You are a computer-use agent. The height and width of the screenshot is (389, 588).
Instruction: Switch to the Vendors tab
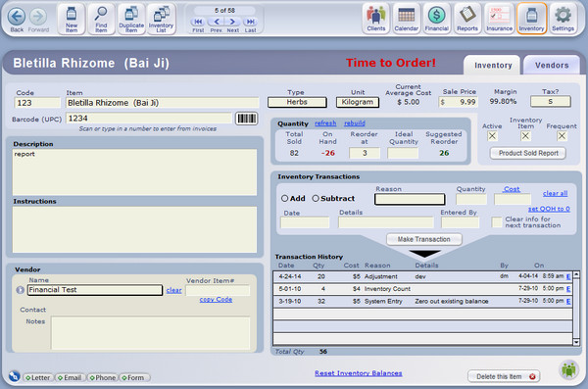coord(552,66)
